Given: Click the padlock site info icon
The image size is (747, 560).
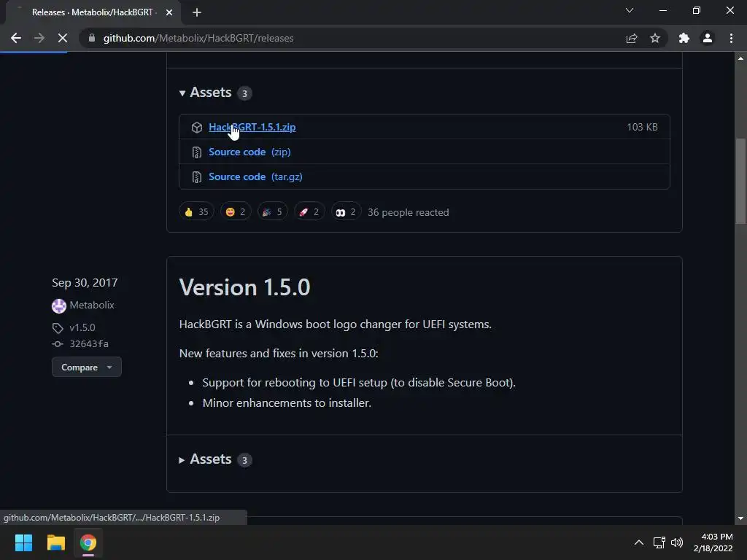Looking at the screenshot, I should coord(92,38).
